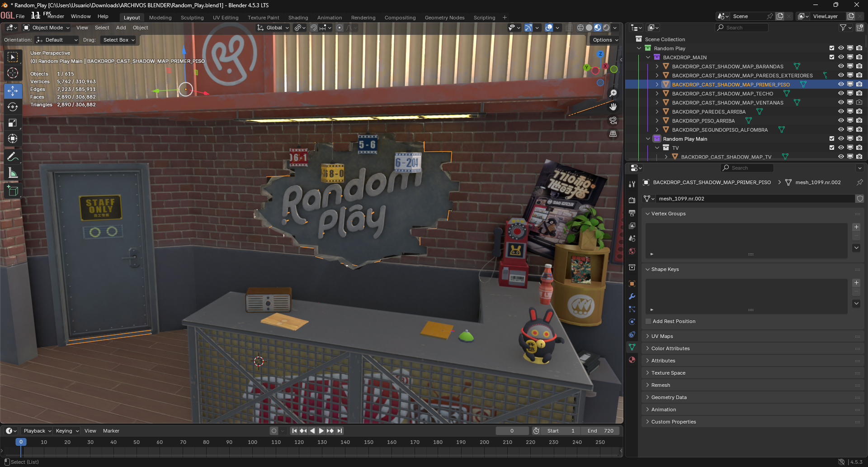Switch to the Sculpting workspace tab
The width and height of the screenshot is (868, 467).
click(x=192, y=18)
